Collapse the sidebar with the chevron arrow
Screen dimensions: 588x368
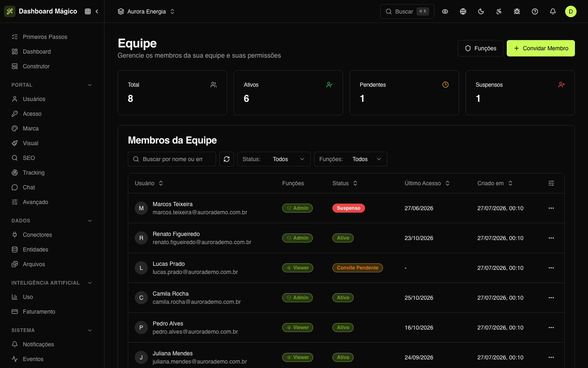(97, 11)
